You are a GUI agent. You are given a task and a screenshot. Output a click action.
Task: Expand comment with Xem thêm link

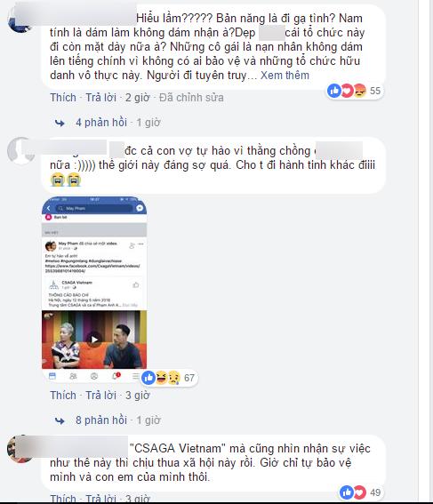(285, 76)
